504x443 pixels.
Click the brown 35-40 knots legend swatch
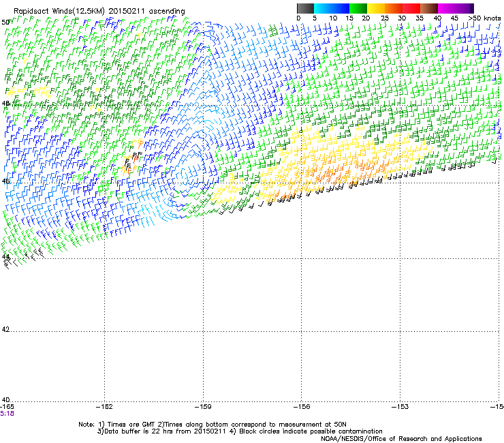tap(429, 8)
